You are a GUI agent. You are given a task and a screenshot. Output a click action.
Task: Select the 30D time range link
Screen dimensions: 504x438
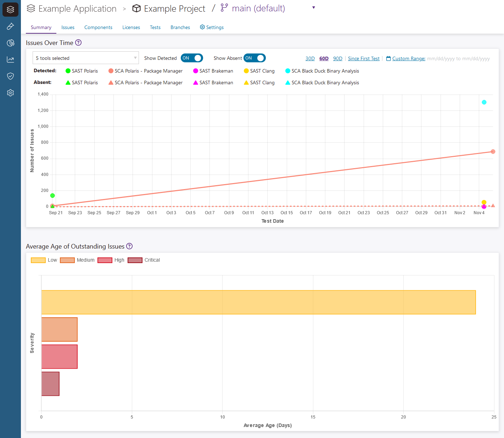[x=310, y=59]
